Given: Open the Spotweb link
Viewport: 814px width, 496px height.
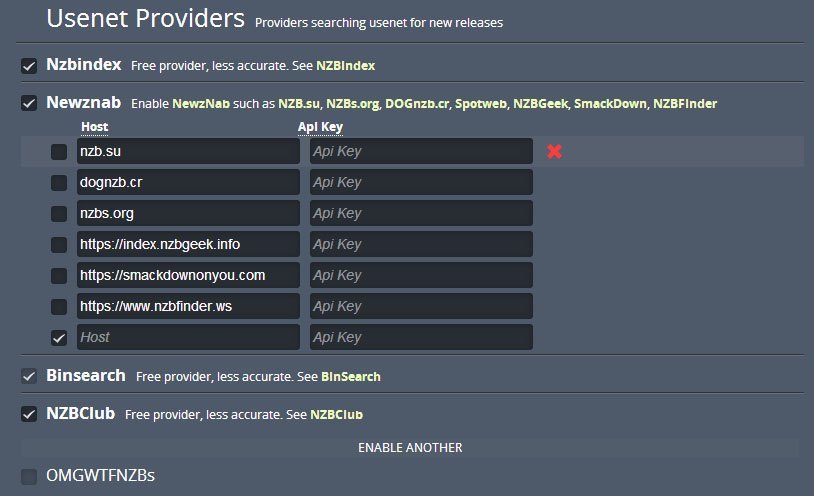Looking at the screenshot, I should point(481,103).
